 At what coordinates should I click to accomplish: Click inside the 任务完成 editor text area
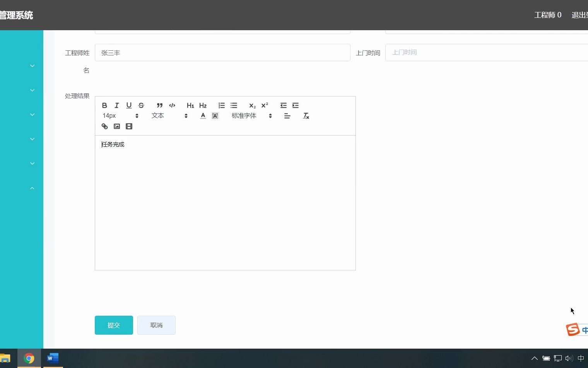[x=225, y=203]
